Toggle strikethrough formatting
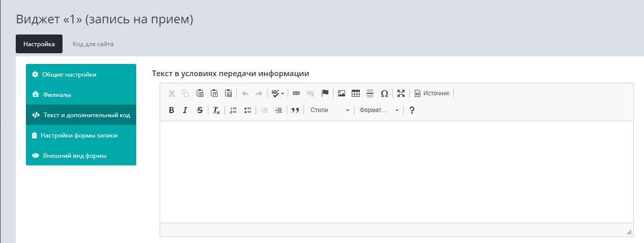Viewport: 644px width, 243px height. (x=200, y=110)
